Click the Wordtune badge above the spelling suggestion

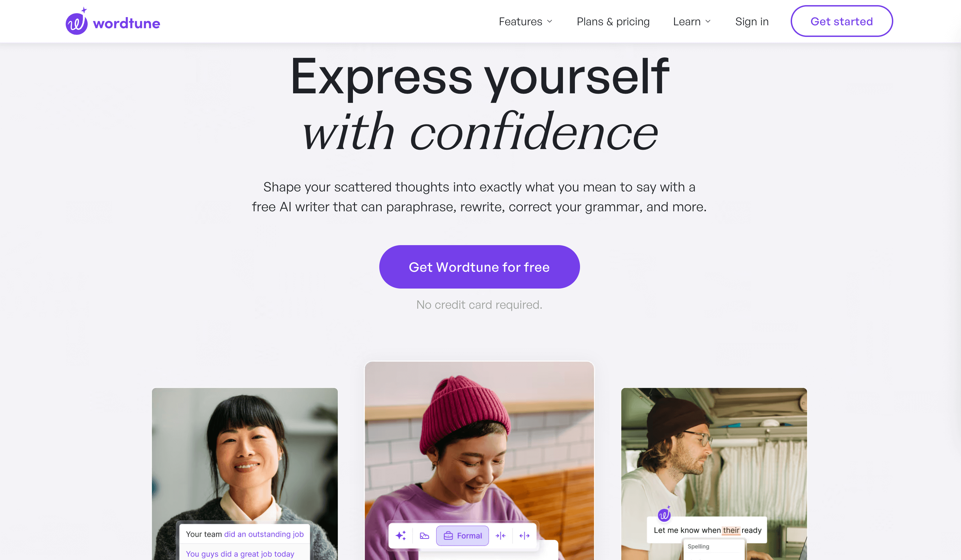pos(664,514)
